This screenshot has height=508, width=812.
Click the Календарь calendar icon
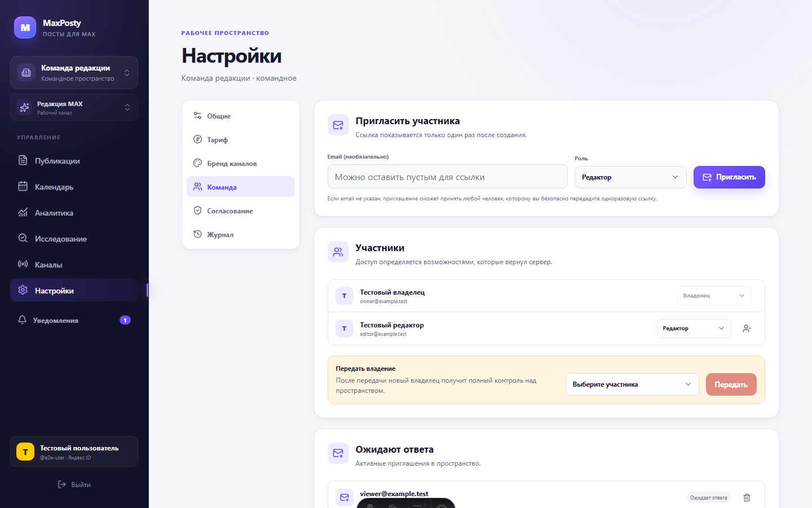pos(23,186)
